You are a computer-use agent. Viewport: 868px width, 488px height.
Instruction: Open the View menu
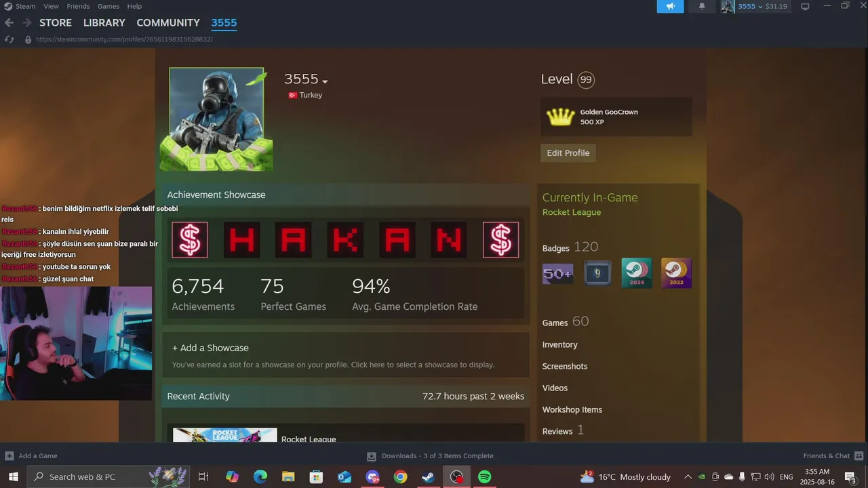pos(51,6)
